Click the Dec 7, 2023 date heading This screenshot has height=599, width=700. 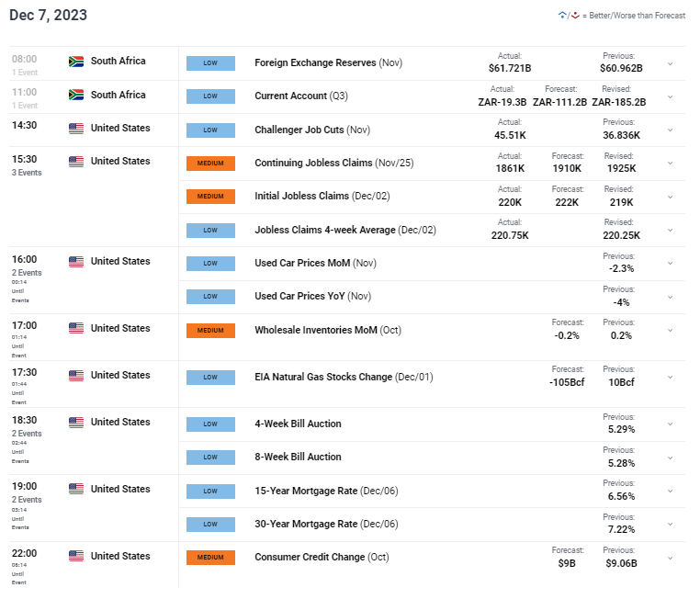tap(48, 16)
